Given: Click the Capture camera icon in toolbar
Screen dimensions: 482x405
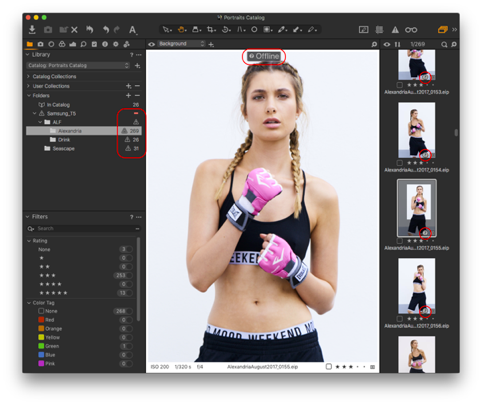Looking at the screenshot, I should tap(48, 30).
